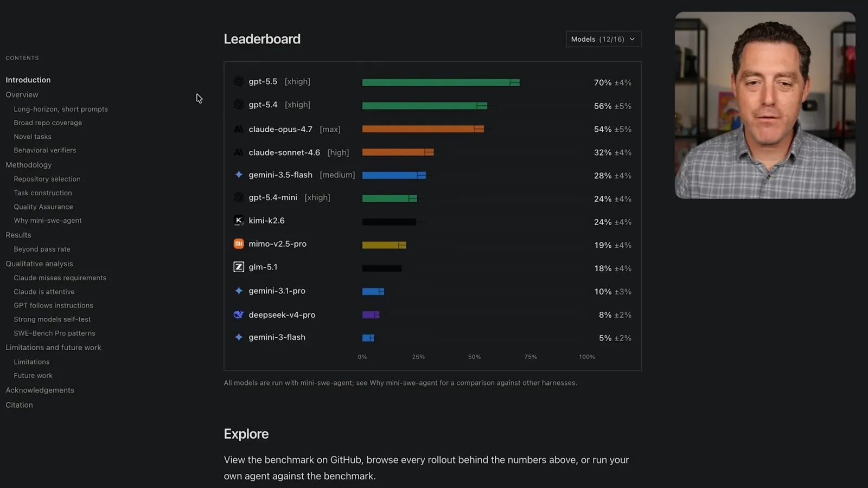Navigate to Behavioral verifiers

(x=45, y=150)
